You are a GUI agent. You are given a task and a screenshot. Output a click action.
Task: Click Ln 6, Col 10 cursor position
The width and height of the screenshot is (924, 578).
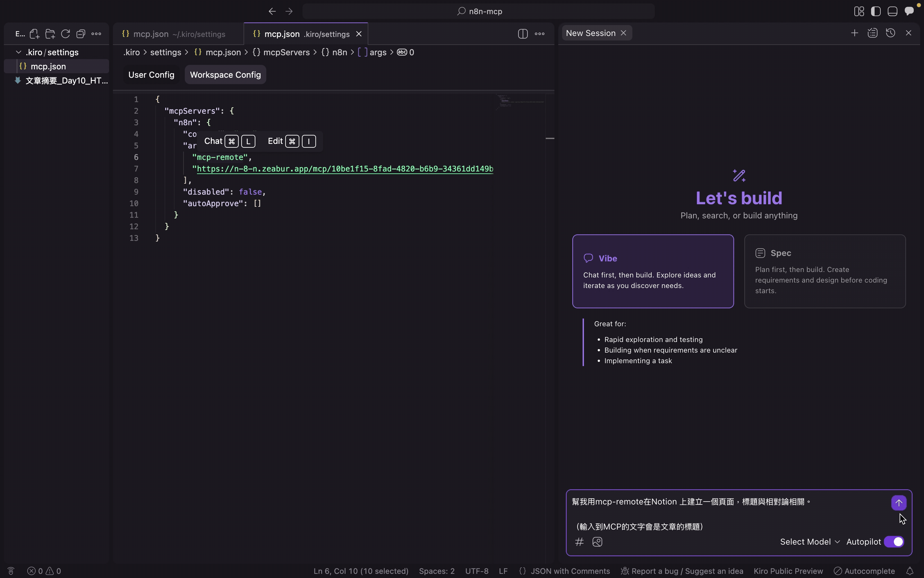(x=361, y=571)
